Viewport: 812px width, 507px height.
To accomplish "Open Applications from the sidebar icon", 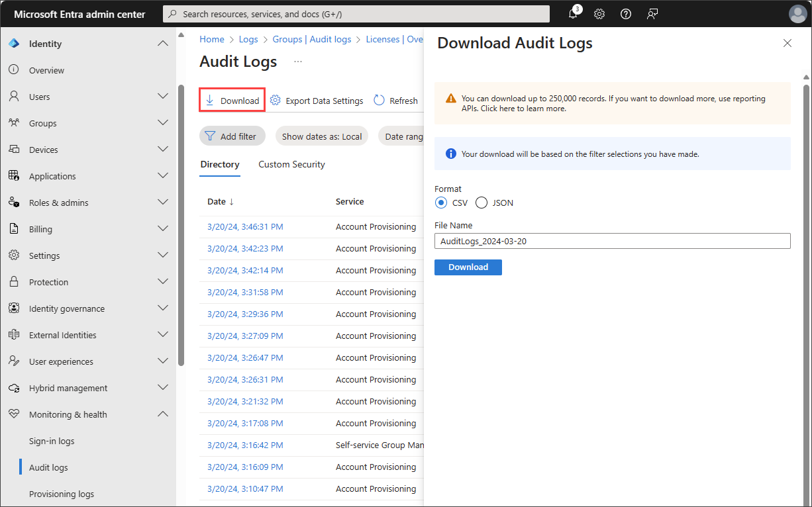I will coord(14,175).
